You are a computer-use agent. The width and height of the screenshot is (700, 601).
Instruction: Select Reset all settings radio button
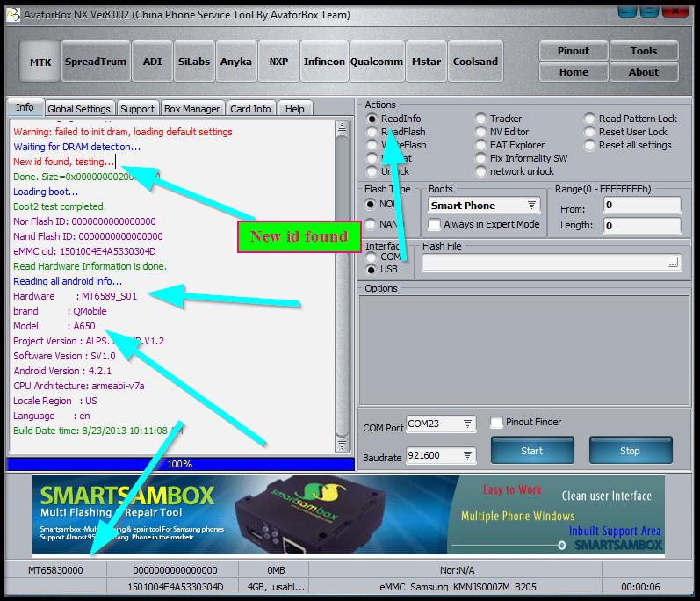589,145
